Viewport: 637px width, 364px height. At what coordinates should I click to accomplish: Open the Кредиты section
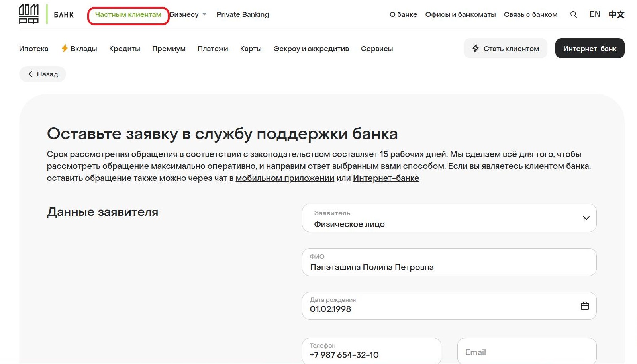tap(124, 49)
